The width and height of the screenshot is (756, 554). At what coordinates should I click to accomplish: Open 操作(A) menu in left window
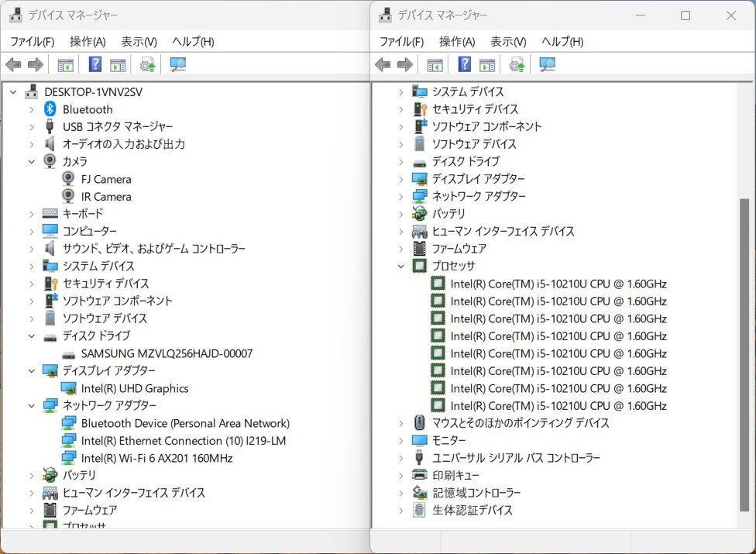(88, 42)
